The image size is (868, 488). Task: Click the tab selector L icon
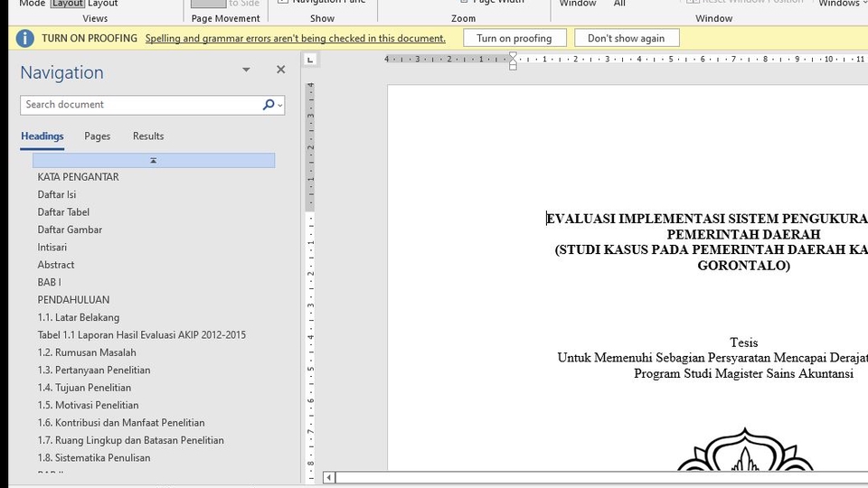(x=310, y=60)
